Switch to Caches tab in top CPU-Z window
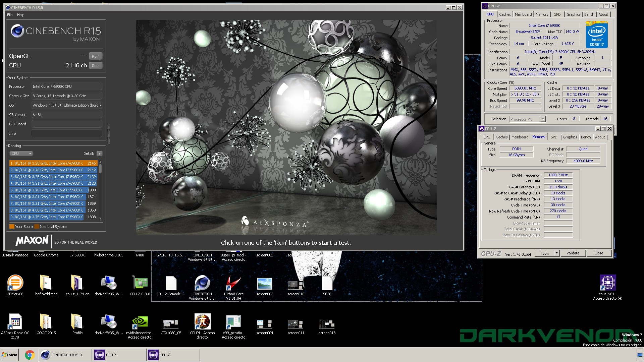 [505, 14]
